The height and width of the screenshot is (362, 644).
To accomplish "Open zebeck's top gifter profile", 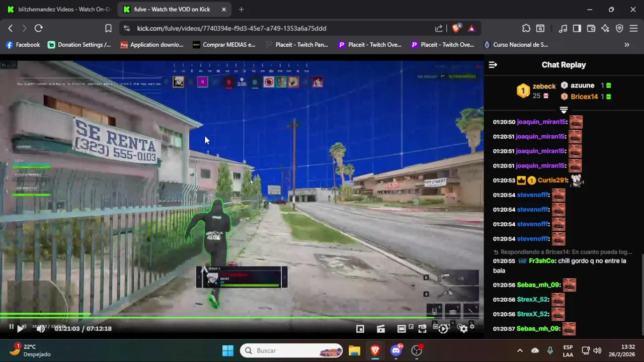I will click(x=544, y=86).
